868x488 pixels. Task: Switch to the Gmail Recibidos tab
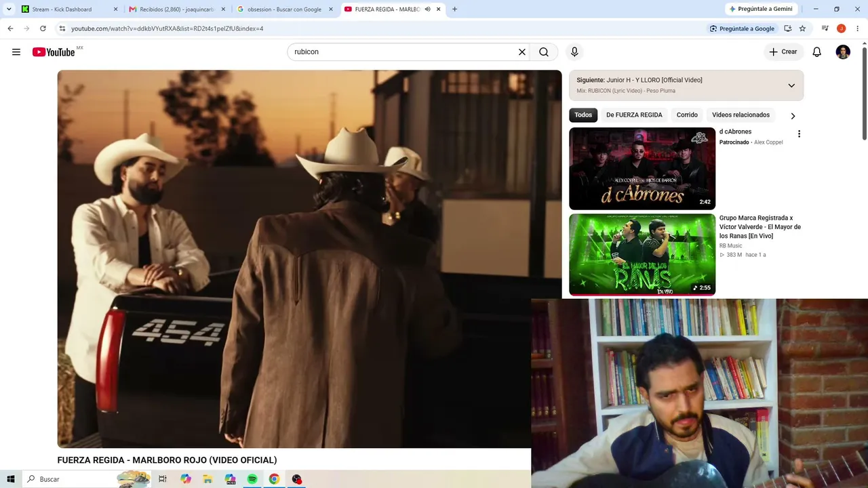tap(177, 9)
